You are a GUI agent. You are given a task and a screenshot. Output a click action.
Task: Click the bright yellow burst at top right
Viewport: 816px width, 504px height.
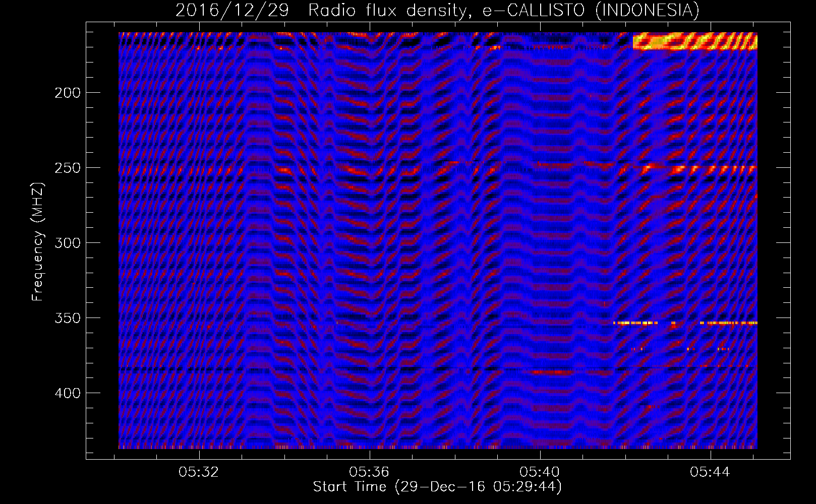(695, 41)
